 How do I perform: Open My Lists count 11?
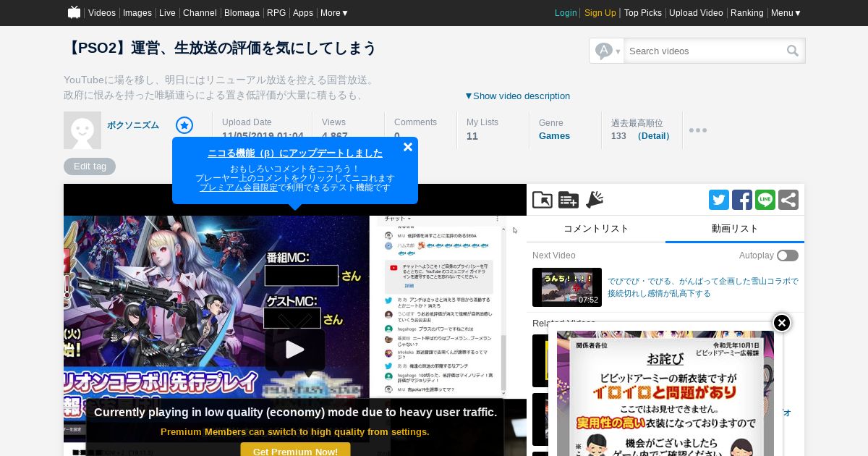click(x=472, y=136)
